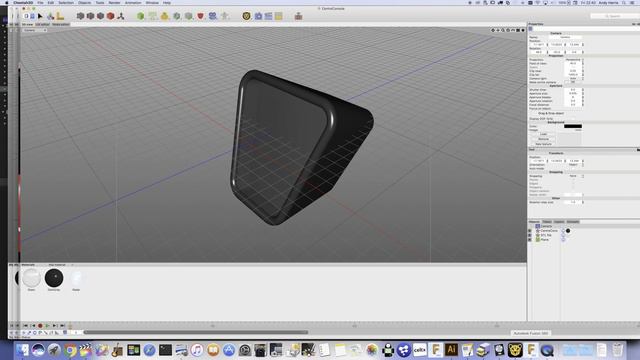Click the blue camera snapshot render icon
The image size is (640, 360).
258,16
